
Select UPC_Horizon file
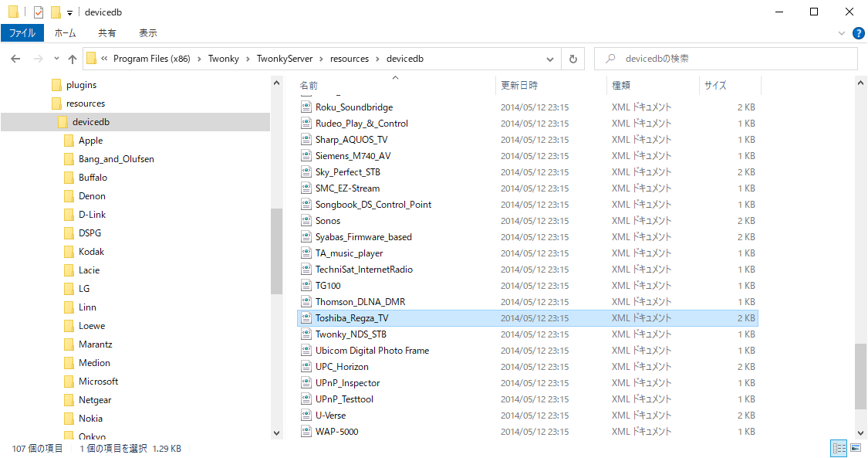(x=342, y=367)
